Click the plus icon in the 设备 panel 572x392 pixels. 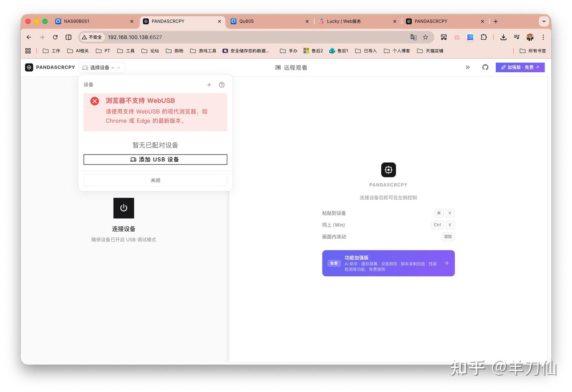(209, 85)
